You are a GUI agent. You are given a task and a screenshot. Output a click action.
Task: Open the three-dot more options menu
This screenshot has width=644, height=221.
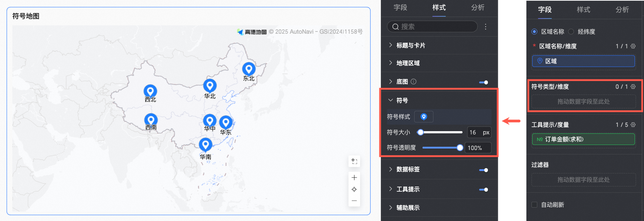coord(486,26)
